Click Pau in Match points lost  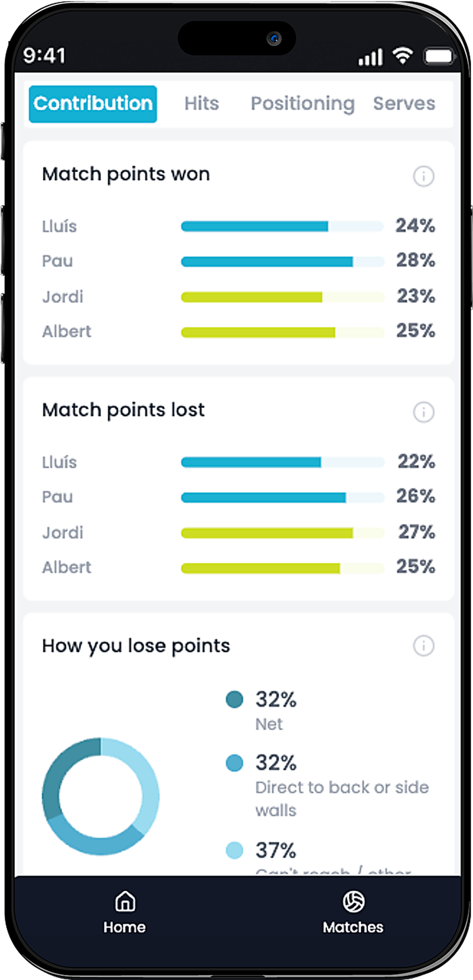tap(58, 497)
